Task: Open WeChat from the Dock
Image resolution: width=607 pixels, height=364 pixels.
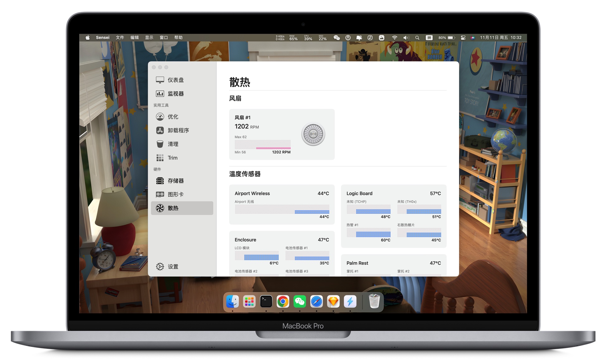Action: click(x=299, y=301)
